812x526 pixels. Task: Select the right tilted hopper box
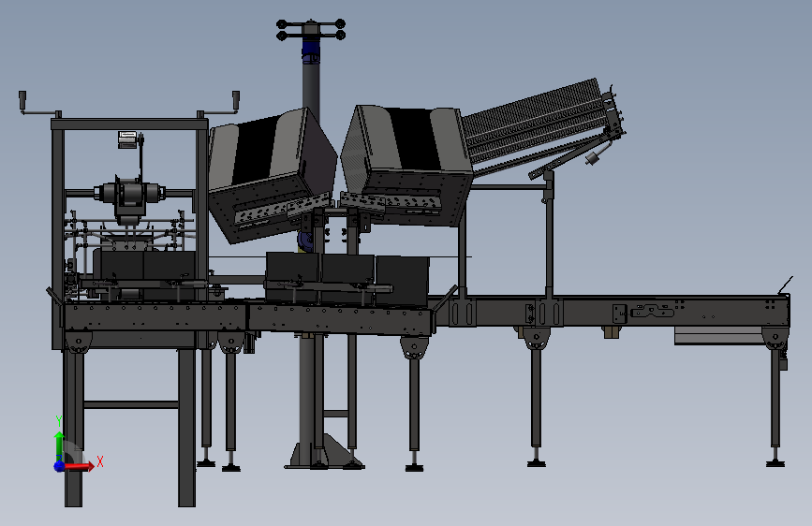pyautogui.click(x=406, y=165)
